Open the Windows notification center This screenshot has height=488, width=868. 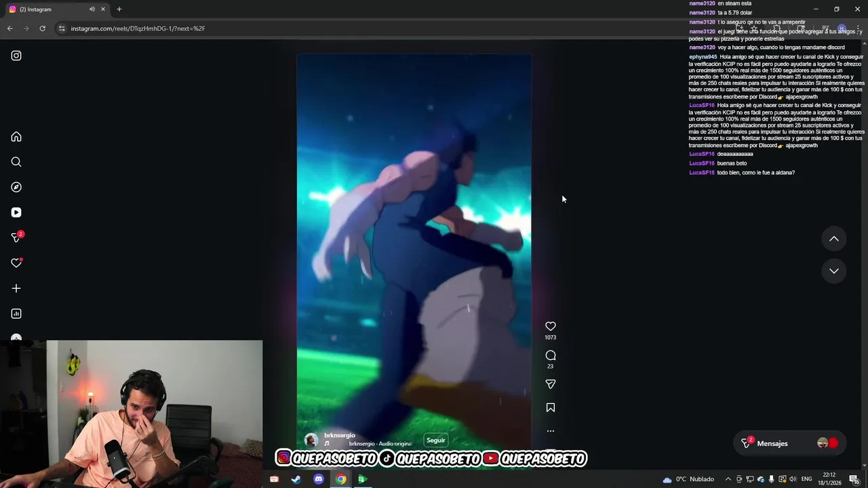click(854, 479)
